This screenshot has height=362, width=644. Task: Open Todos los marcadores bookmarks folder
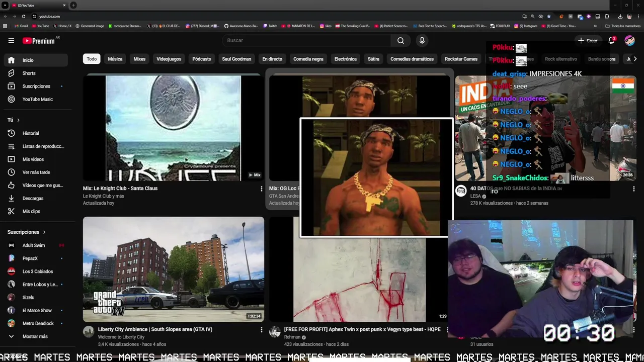[623, 26]
